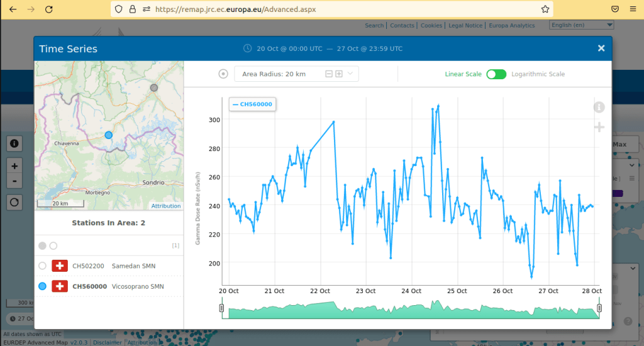
Task: Click the blue station marker on map
Action: 109,135
